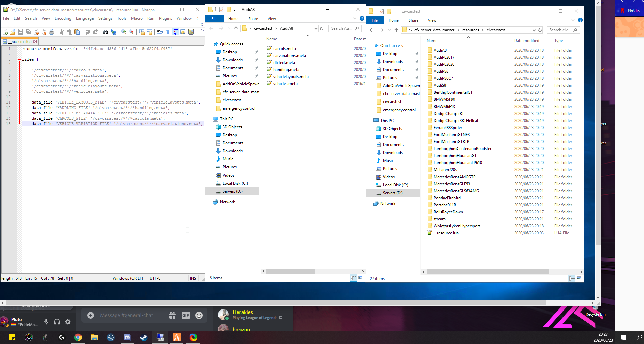
Task: Click the Print toolbar icon in Notepad++
Action: click(51, 32)
